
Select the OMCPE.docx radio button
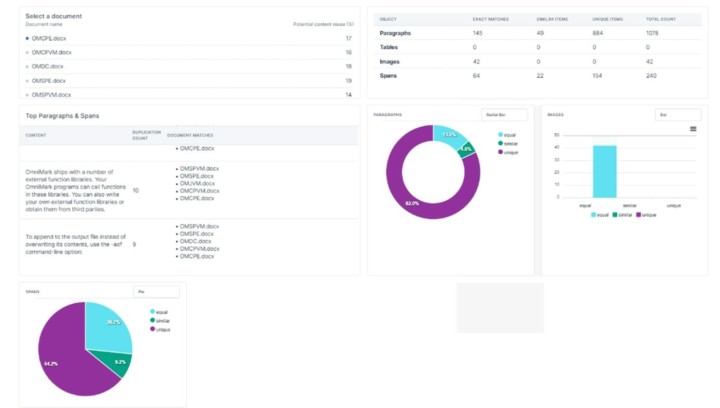[x=27, y=38]
